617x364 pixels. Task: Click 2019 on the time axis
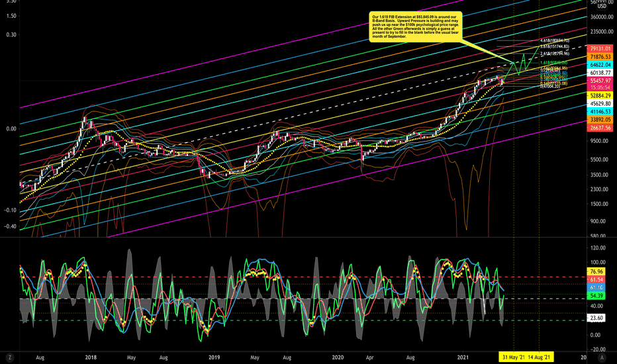tap(214, 357)
